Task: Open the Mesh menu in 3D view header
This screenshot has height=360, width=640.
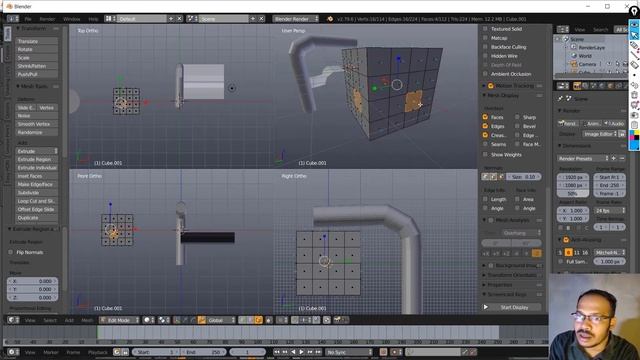Action: [87, 320]
